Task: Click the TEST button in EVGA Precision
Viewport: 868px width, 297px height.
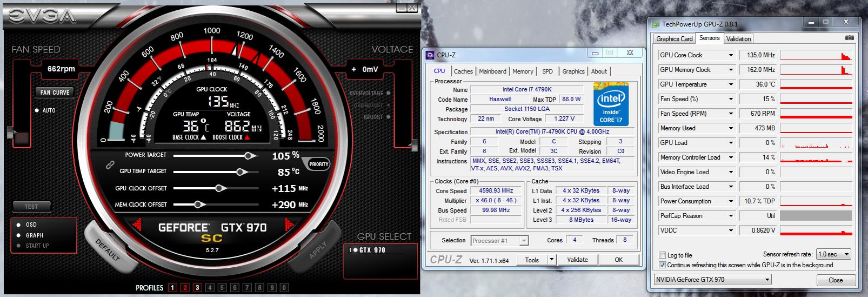Action: point(31,207)
